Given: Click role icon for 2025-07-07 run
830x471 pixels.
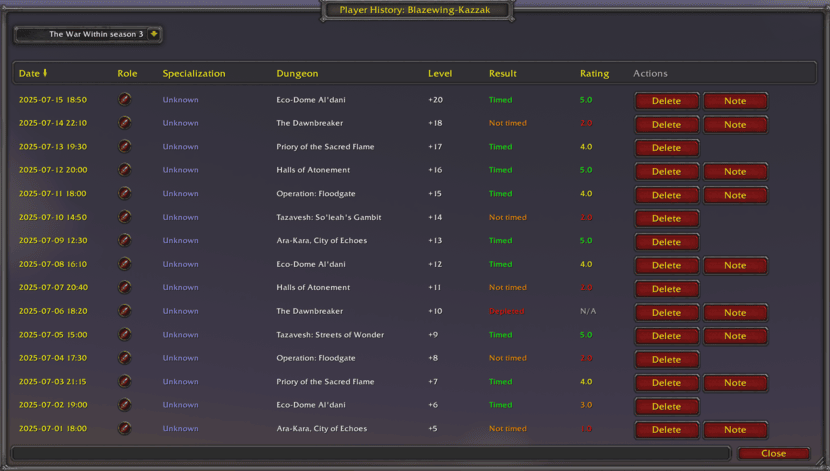Looking at the screenshot, I should point(124,287).
